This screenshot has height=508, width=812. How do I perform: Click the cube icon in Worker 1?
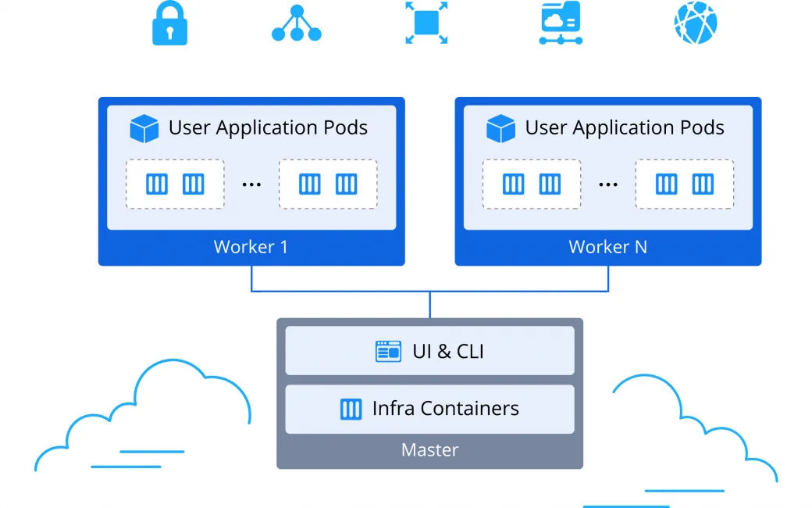pos(144,128)
